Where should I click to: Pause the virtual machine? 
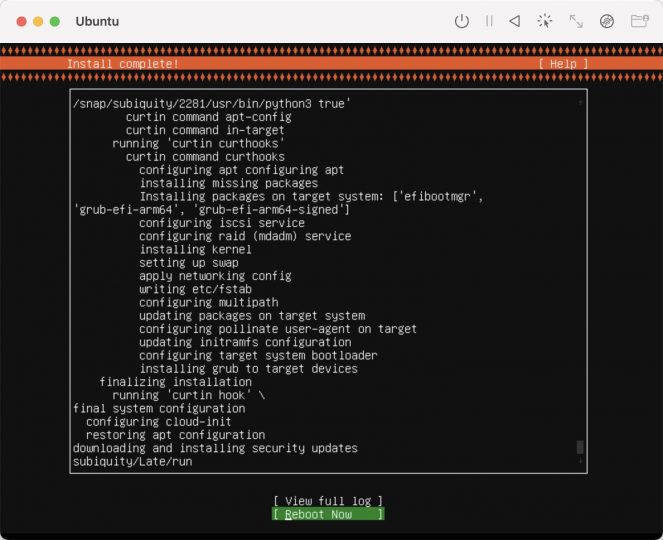tap(489, 21)
